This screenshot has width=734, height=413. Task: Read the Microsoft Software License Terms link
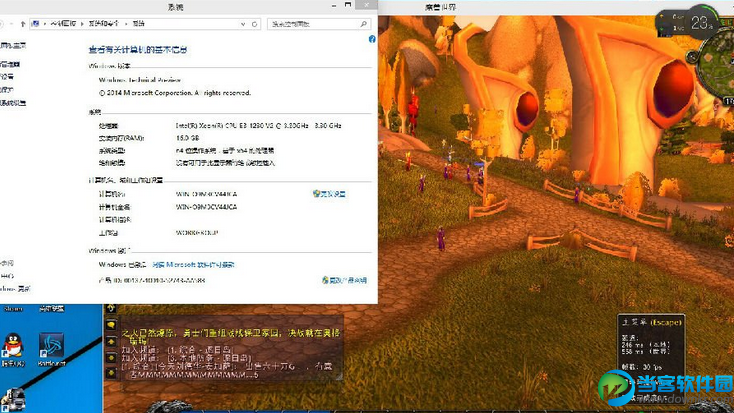coord(193,265)
